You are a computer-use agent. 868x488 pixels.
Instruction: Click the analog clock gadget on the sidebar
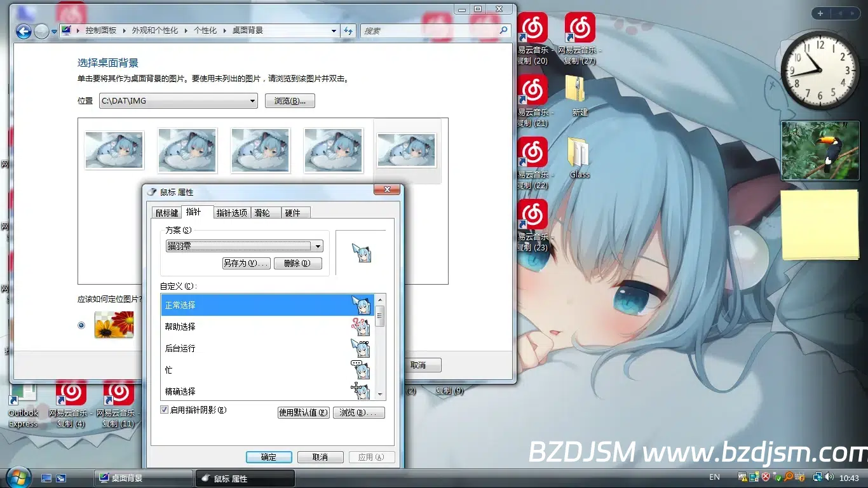(819, 71)
